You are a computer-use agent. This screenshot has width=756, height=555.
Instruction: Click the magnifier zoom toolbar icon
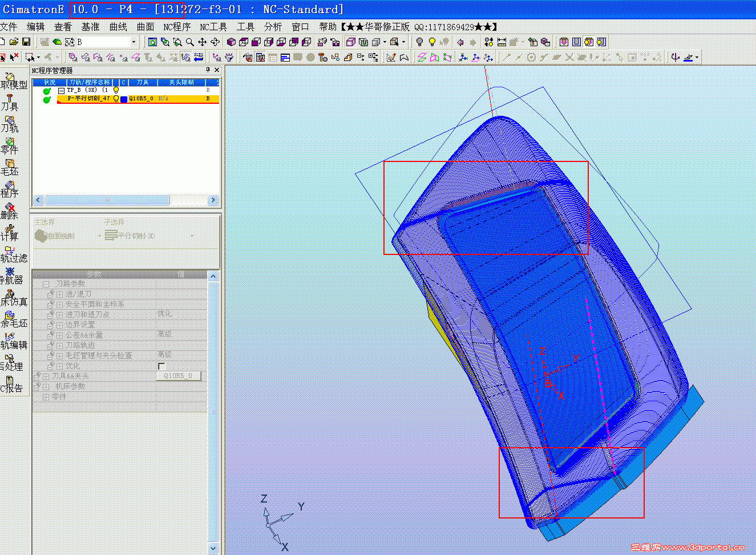point(189,42)
